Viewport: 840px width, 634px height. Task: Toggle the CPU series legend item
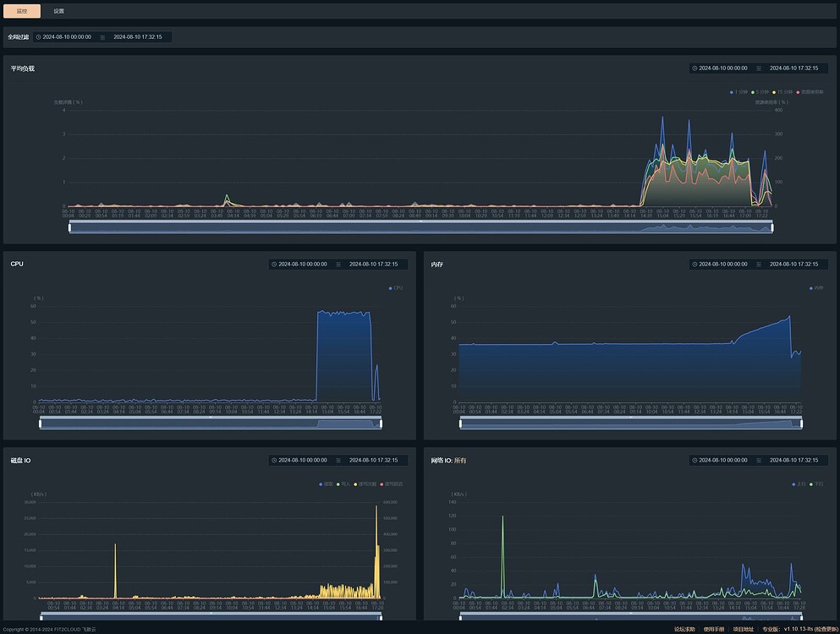pos(396,288)
